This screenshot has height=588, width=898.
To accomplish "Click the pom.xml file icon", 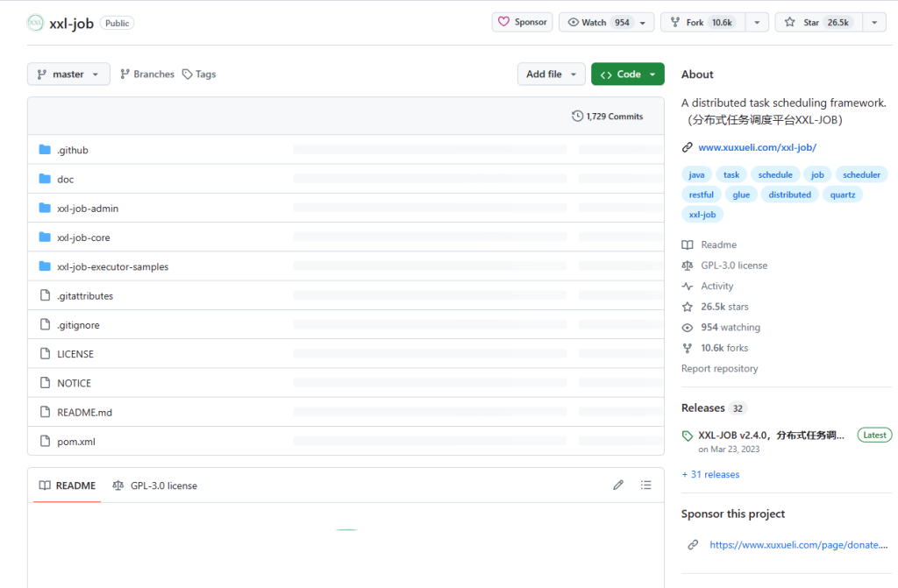I will tap(45, 441).
